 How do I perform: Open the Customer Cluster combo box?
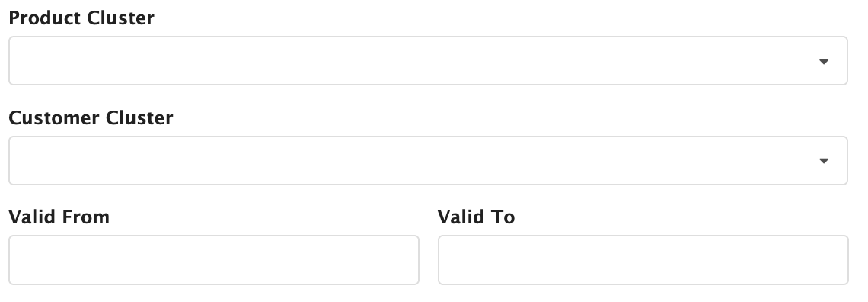click(428, 161)
